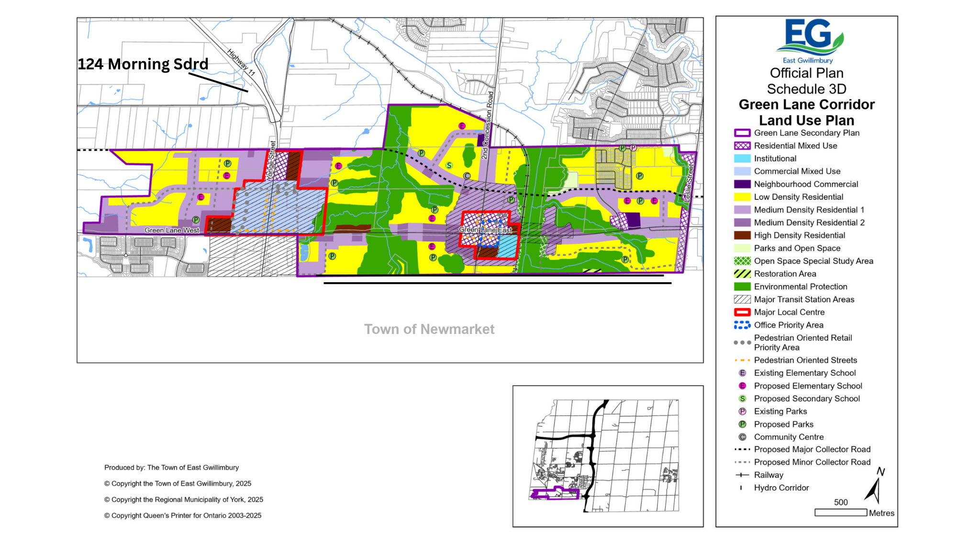Click the Major Local Centre red outline symbol
Screen dimensions: 980x551
click(742, 312)
